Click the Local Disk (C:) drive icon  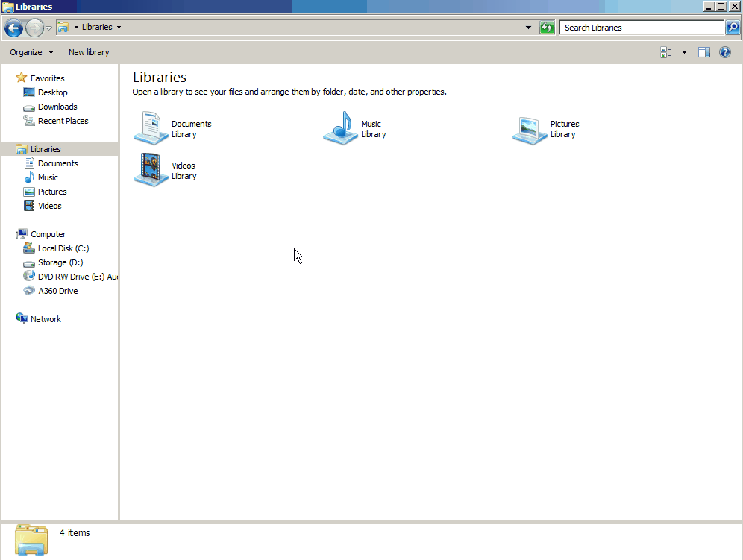pos(29,248)
